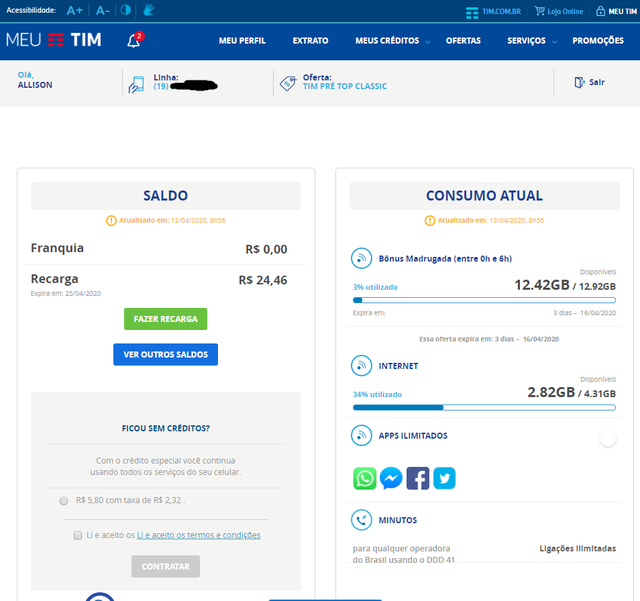Image resolution: width=640 pixels, height=601 pixels.
Task: Click Bônus Madrugada usage progress bar
Action: [484, 300]
